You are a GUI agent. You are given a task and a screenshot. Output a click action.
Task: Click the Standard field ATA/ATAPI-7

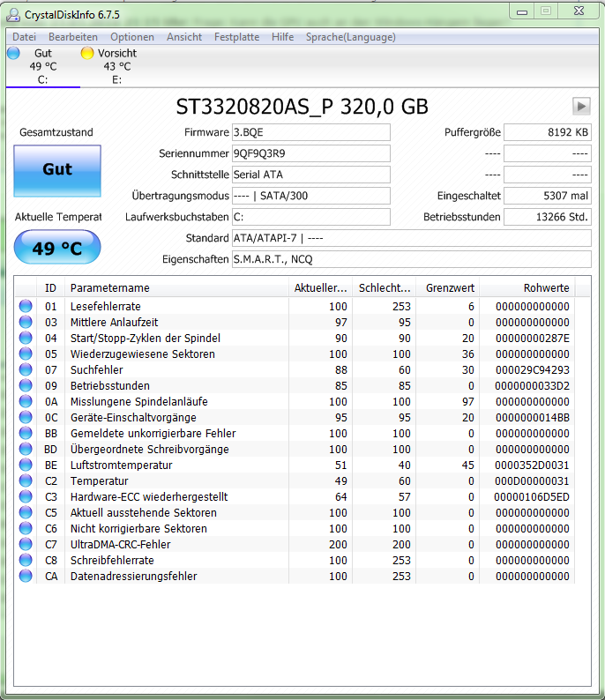coord(412,238)
